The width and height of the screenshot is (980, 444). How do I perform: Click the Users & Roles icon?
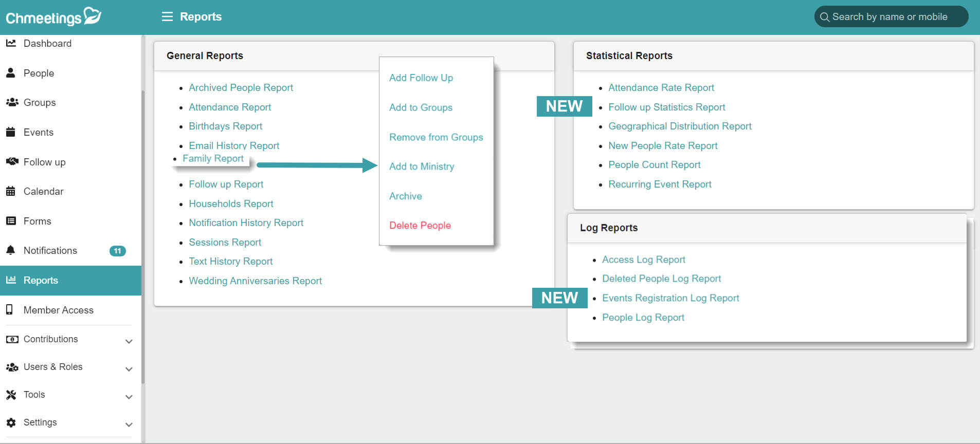12,367
